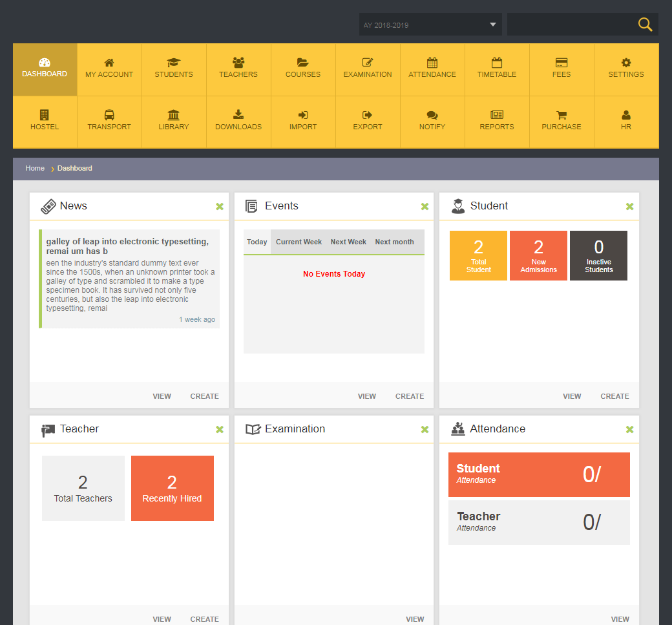The image size is (672, 625).
Task: Open the Attendance module
Action: click(x=432, y=69)
